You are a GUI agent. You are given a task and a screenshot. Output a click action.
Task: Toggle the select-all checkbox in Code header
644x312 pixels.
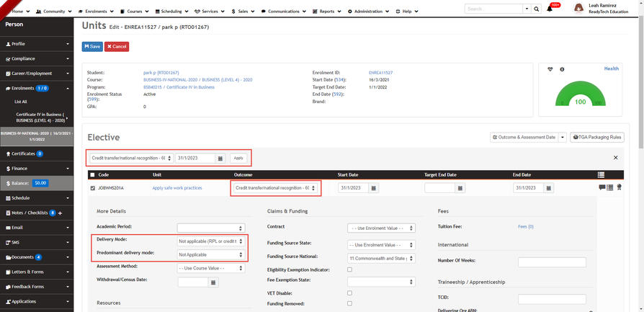point(92,174)
